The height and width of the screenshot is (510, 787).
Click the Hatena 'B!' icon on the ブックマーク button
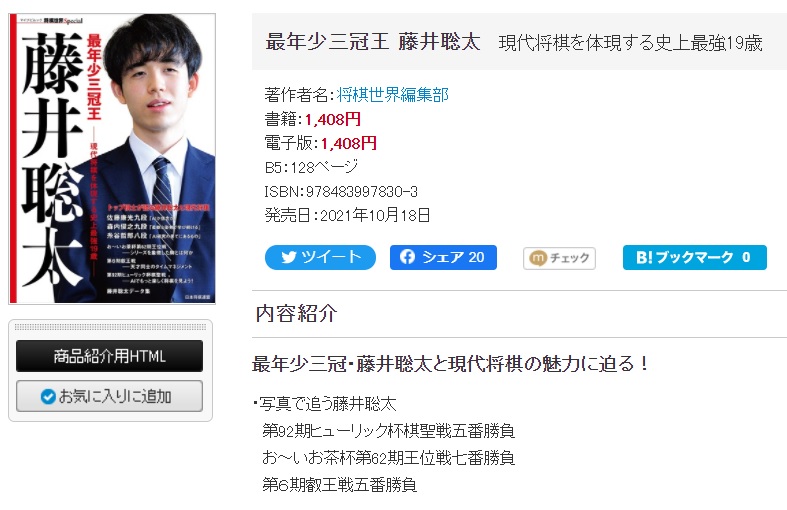coord(644,258)
